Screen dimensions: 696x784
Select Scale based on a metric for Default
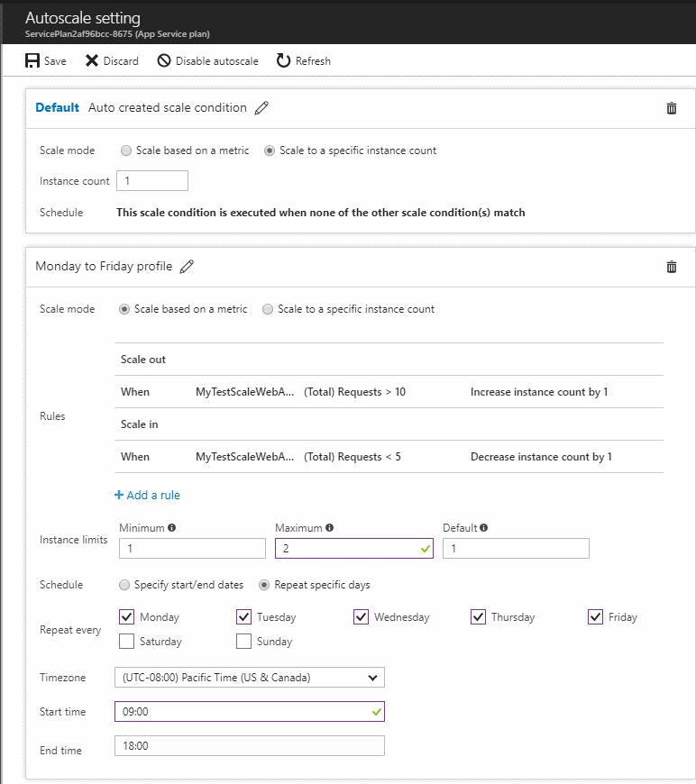125,150
